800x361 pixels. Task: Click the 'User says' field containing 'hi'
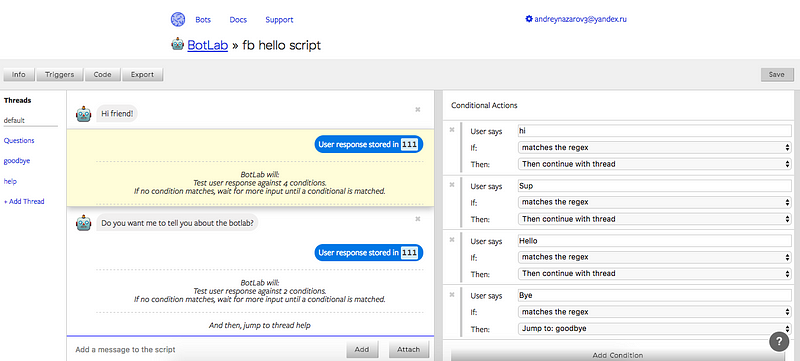pos(655,131)
